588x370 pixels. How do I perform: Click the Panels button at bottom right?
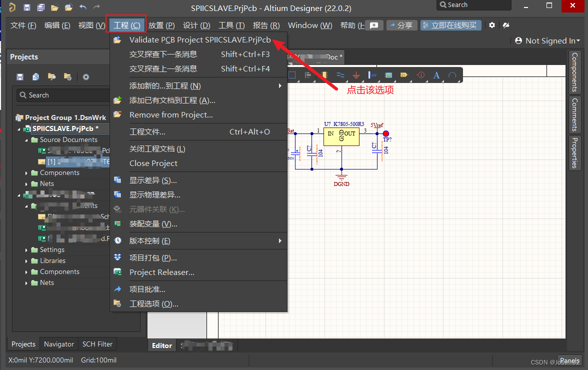click(x=569, y=360)
